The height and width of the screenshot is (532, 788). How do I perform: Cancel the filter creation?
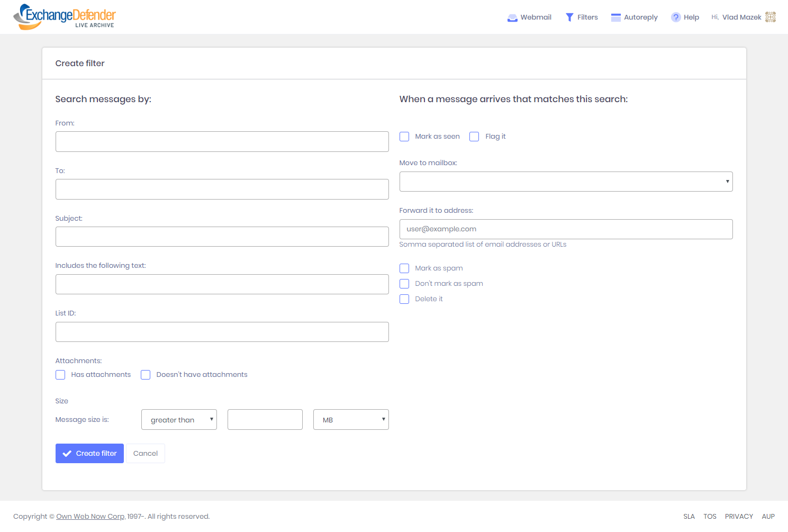point(146,454)
